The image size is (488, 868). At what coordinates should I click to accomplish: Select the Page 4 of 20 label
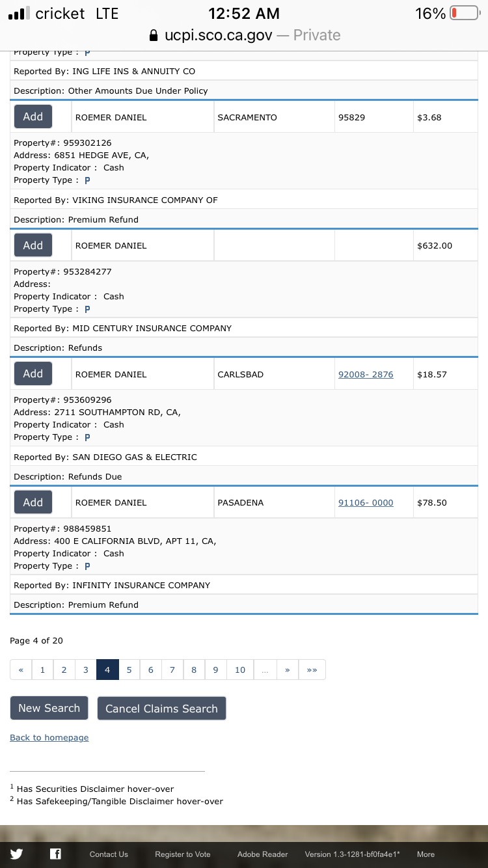[x=36, y=640]
